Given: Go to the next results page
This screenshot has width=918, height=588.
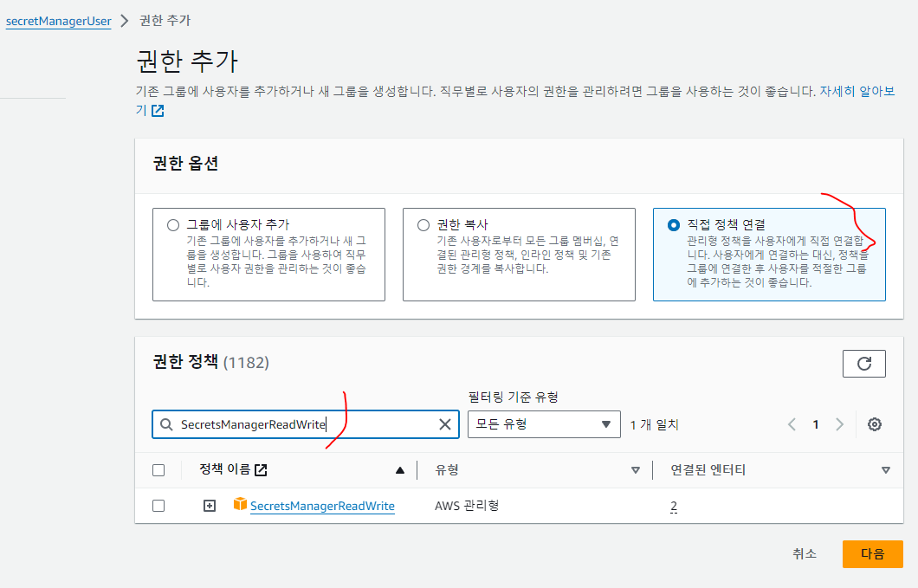Looking at the screenshot, I should 839,424.
